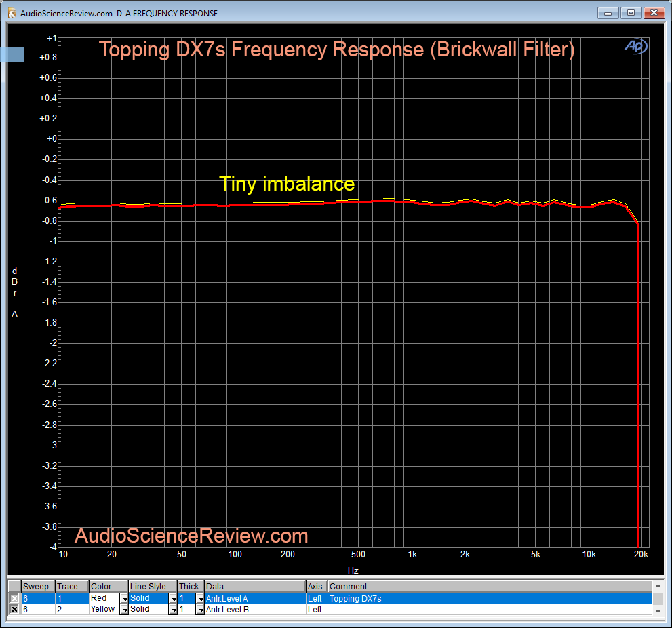Click the 1k frequency axis label
Viewport: 672px width, 628px height.
pos(412,555)
